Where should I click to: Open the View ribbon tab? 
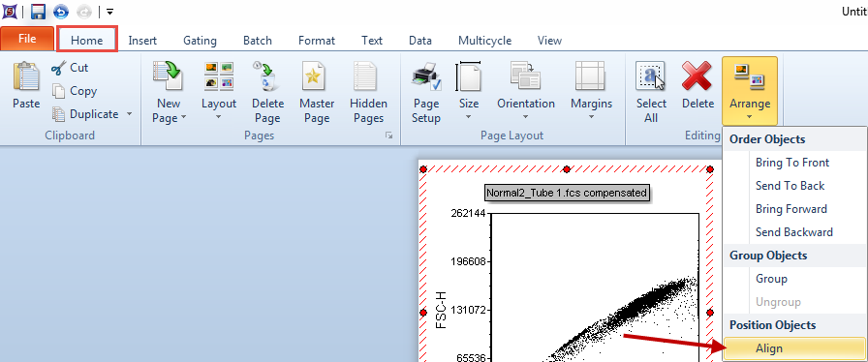pos(549,41)
